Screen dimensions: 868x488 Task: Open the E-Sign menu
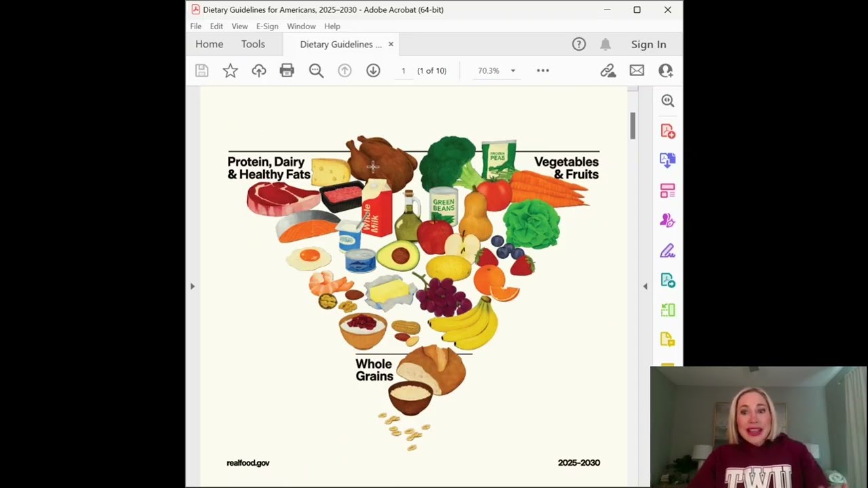[x=267, y=26]
